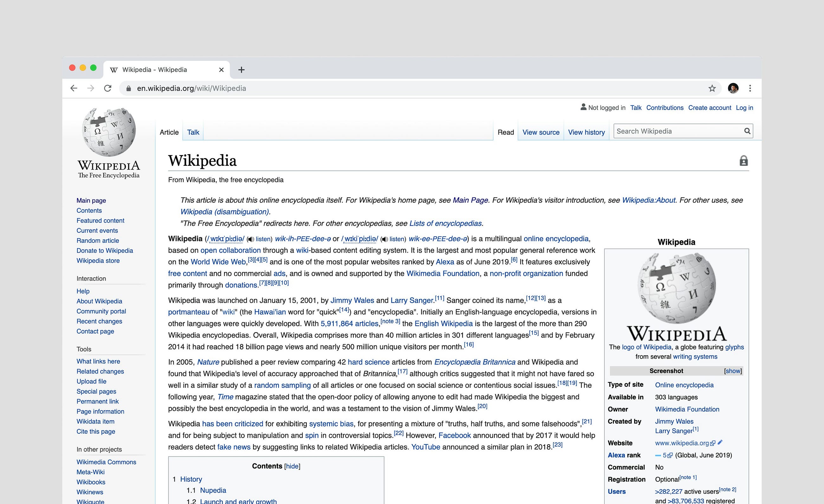Click the bookmark/star icon in address bar
Image resolution: width=824 pixels, height=504 pixels.
[713, 88]
